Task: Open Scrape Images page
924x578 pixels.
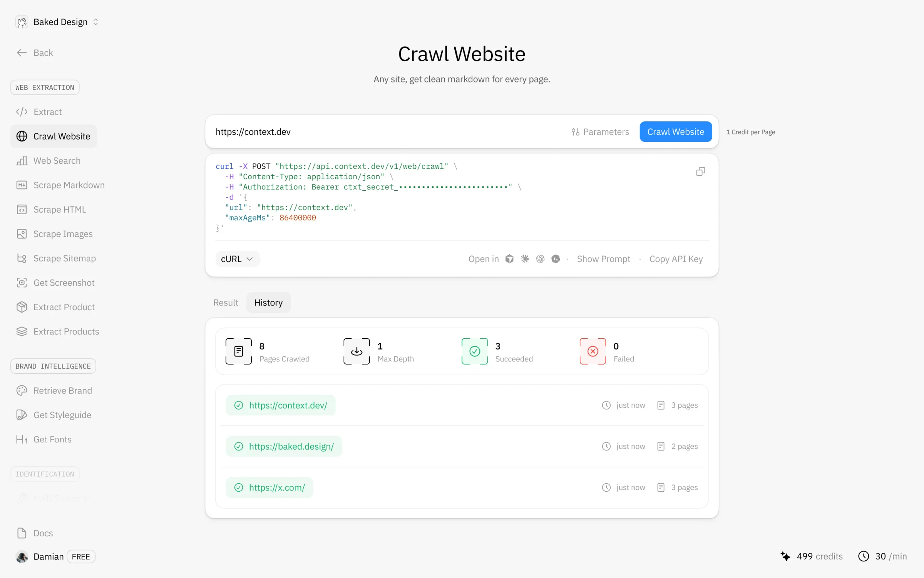Action: coord(54,234)
